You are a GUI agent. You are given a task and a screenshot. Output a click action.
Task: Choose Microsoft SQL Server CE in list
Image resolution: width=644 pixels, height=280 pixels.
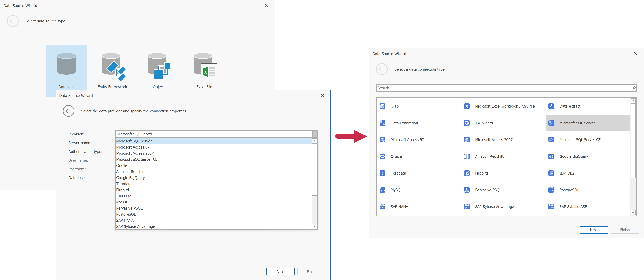[x=214, y=159]
